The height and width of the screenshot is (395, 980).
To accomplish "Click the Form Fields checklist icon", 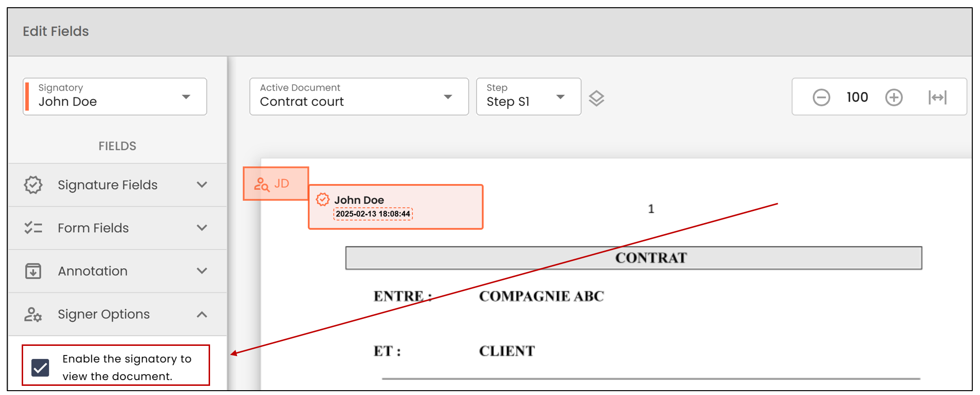I will 33,228.
